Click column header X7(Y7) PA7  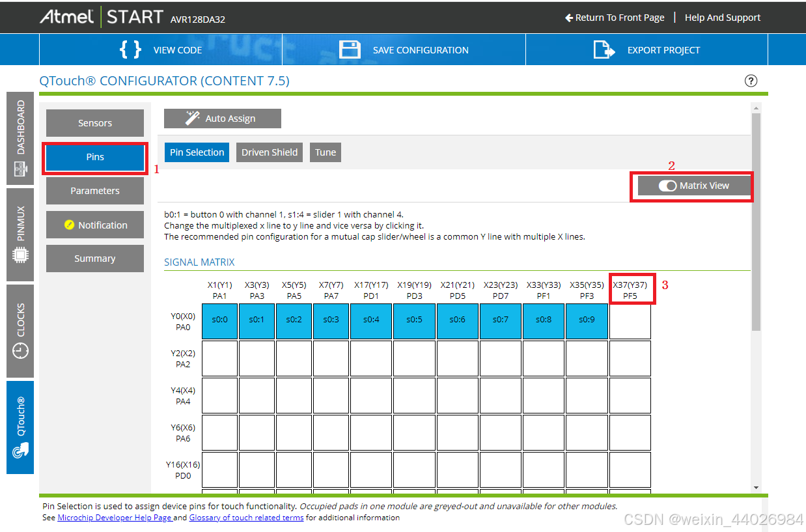(331, 290)
